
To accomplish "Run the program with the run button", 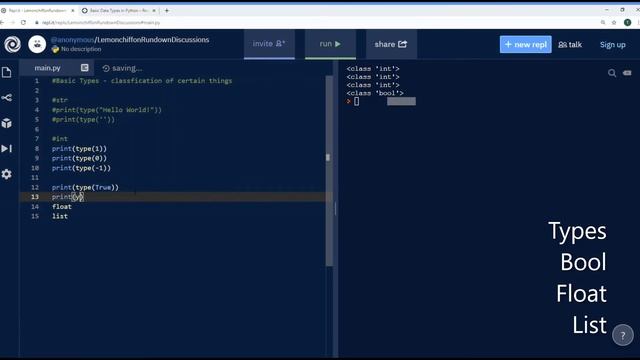I will (x=330, y=44).
